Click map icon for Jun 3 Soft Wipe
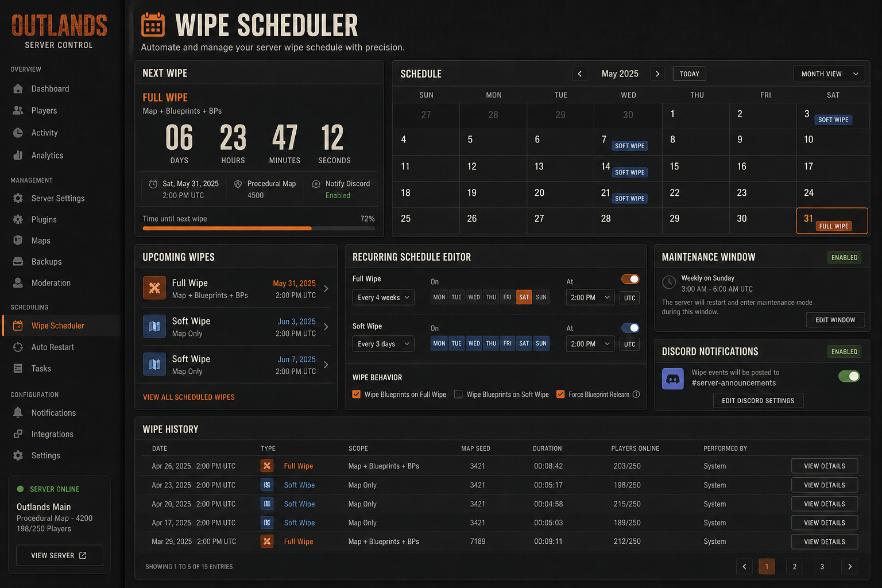882x588 pixels. click(154, 326)
